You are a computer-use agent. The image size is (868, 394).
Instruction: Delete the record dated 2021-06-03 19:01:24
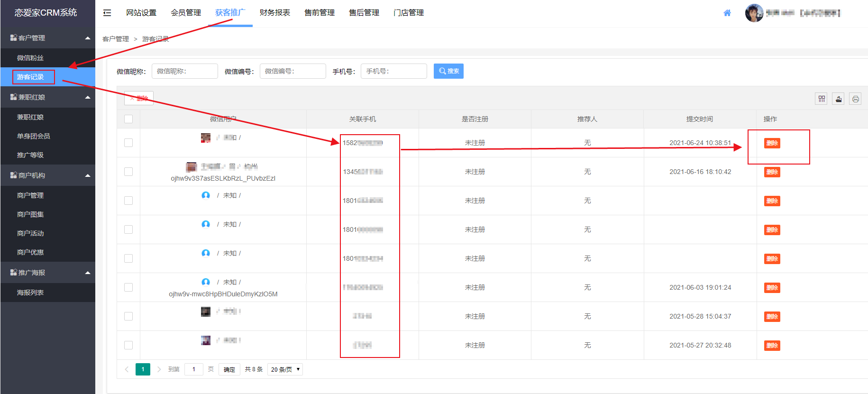coord(772,288)
